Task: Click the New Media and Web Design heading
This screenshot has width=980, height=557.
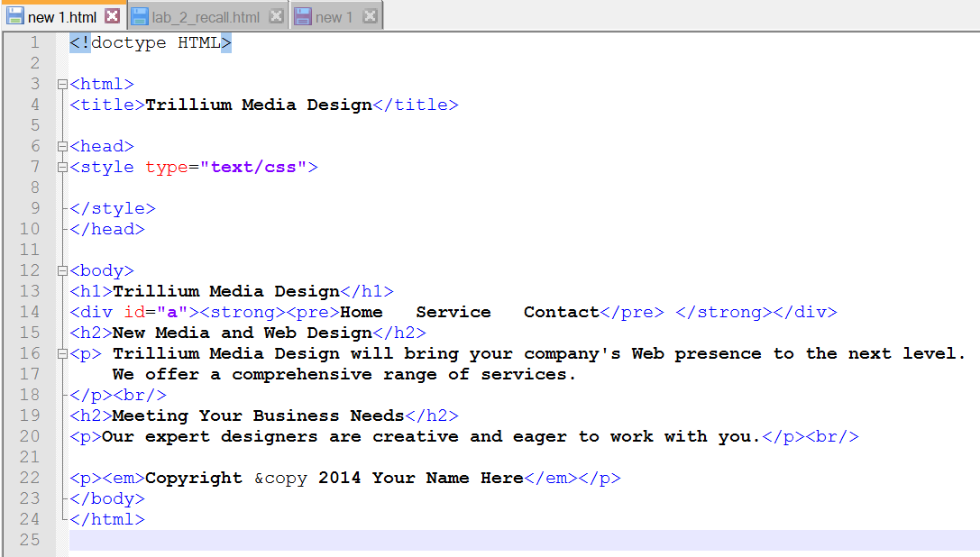Action: click(243, 333)
